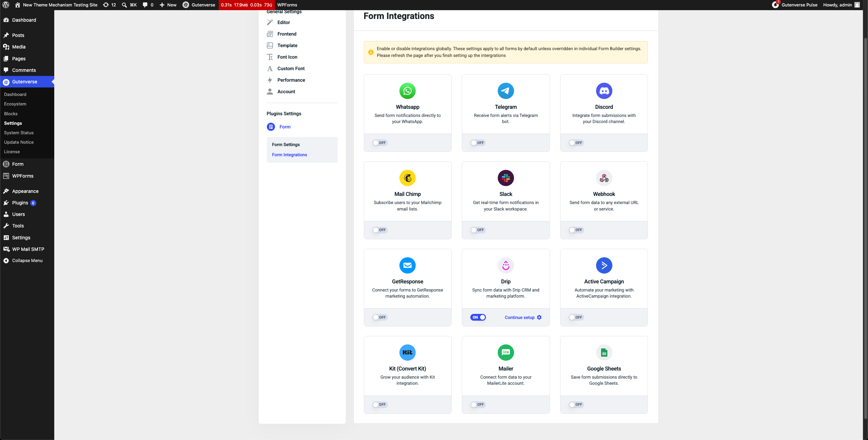Open Users in the admin sidebar
This screenshot has height=440, width=868.
pos(27,214)
